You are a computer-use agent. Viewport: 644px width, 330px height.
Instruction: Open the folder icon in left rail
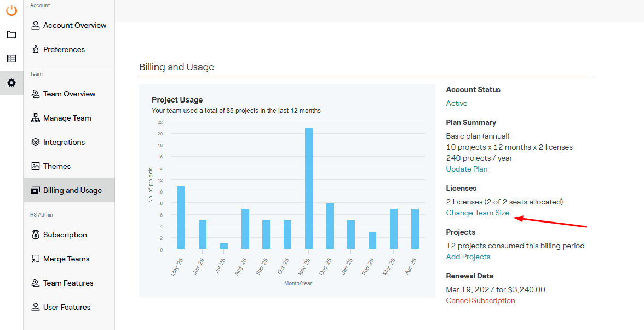click(x=12, y=35)
